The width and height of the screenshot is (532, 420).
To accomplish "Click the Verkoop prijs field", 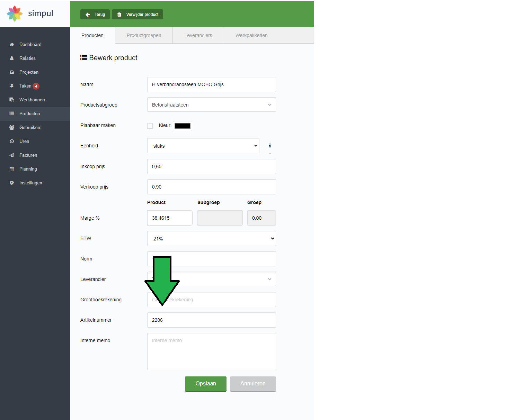I will coord(212,187).
